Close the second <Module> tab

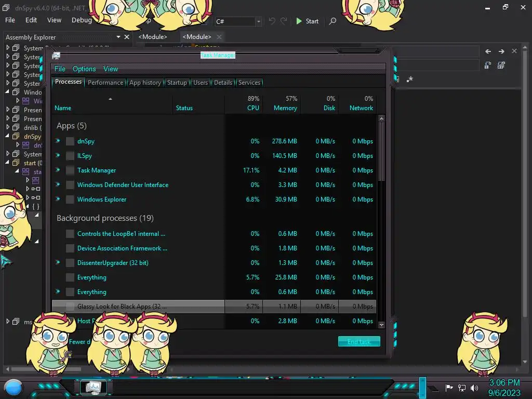point(219,37)
